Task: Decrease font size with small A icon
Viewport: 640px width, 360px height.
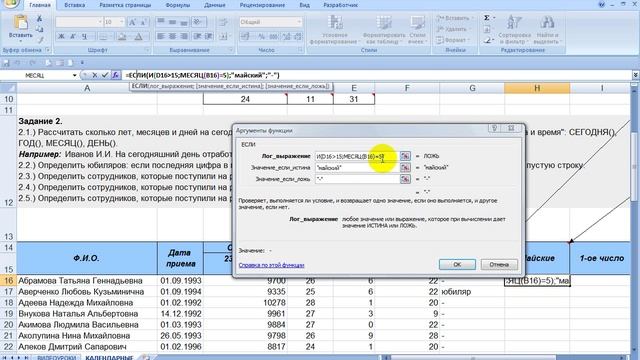Action: pyautogui.click(x=143, y=22)
